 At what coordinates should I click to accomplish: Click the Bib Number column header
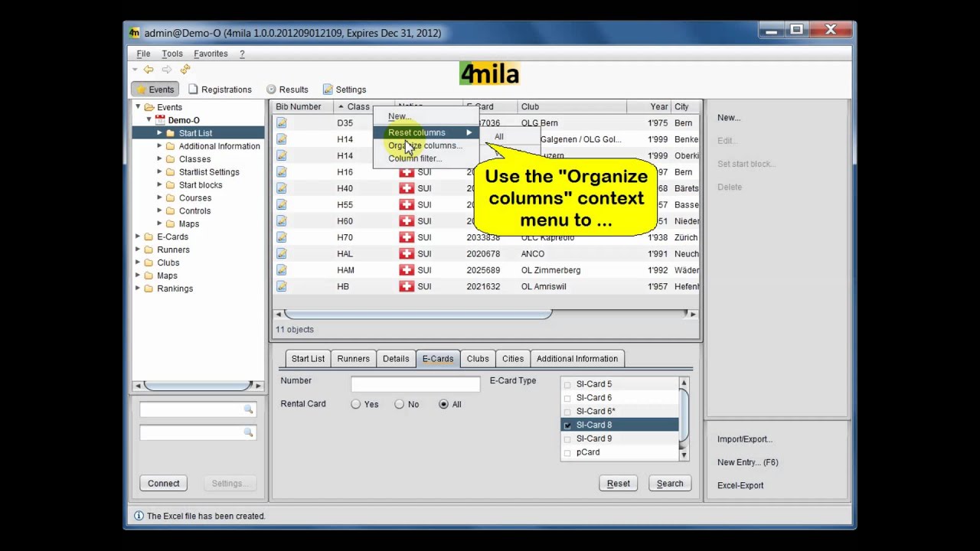[302, 106]
